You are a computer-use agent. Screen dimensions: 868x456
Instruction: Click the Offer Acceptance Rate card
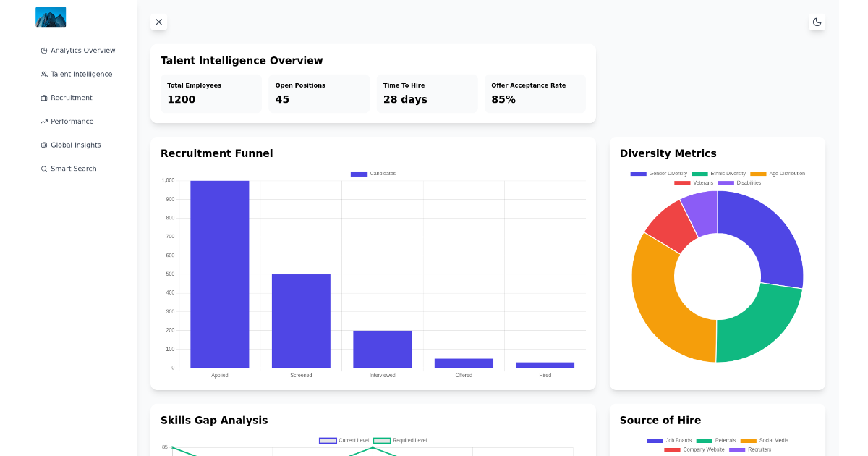535,93
